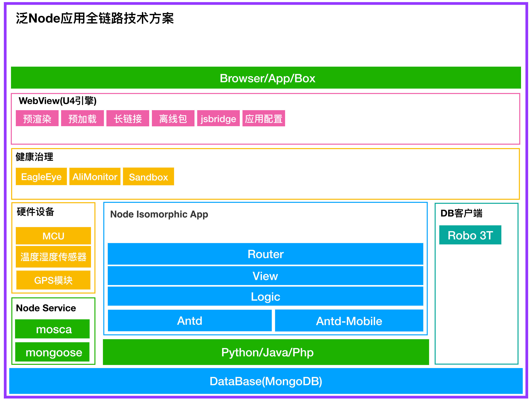Click the Sandbox block
This screenshot has width=532, height=401.
click(148, 177)
